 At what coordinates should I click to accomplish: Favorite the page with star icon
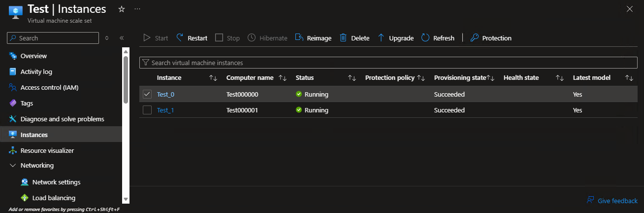(x=122, y=9)
